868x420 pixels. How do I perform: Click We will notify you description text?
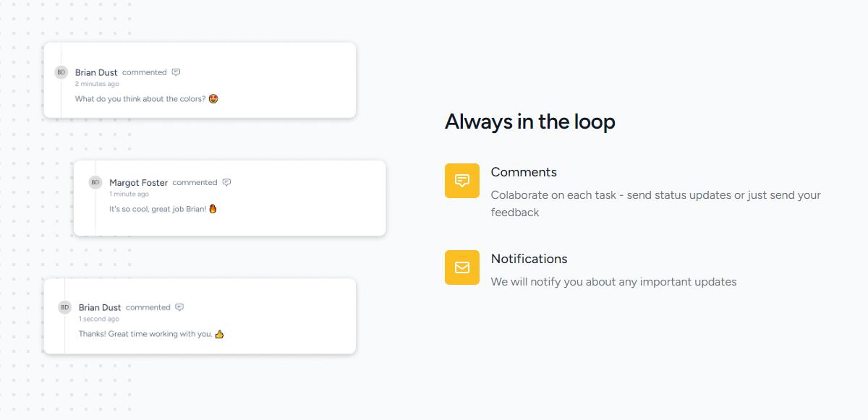(x=613, y=282)
